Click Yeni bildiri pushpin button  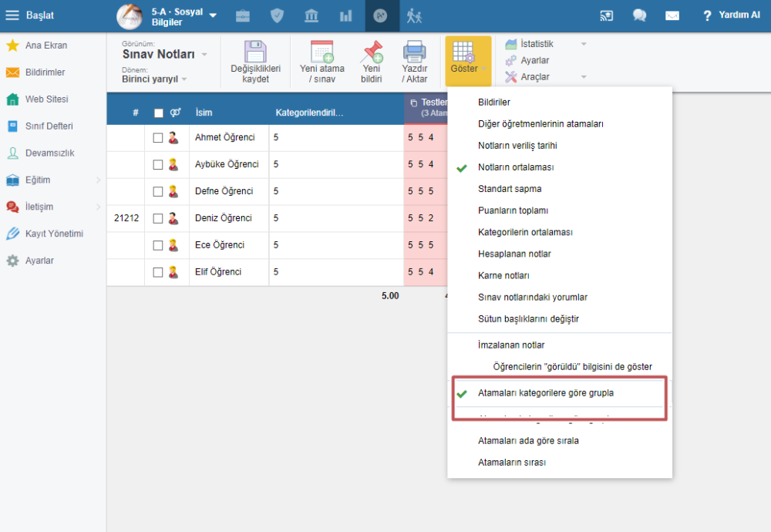click(372, 62)
